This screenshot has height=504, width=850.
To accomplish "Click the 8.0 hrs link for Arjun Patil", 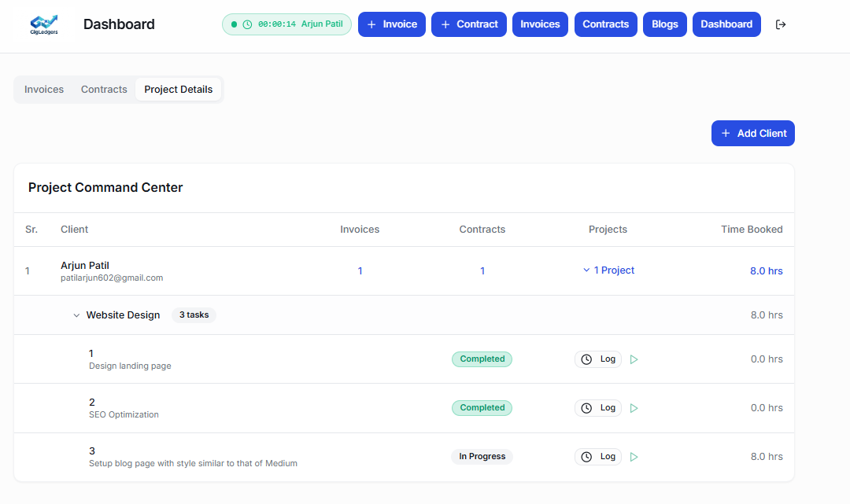I will coord(766,270).
